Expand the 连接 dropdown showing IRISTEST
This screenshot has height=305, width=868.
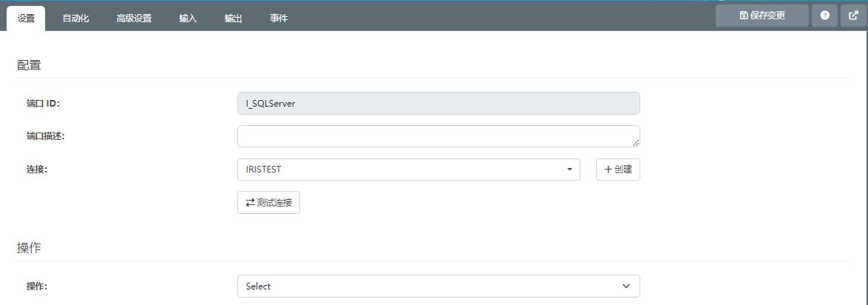click(x=408, y=170)
